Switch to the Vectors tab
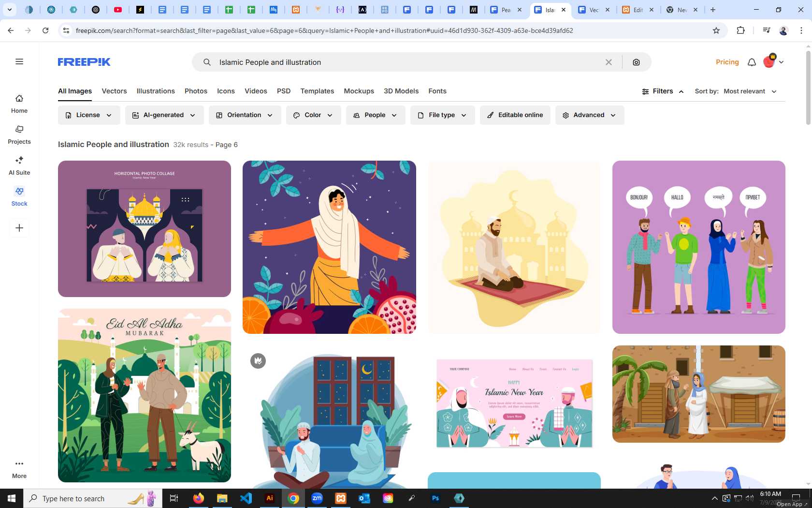Viewport: 812px width, 508px height. pos(114,91)
